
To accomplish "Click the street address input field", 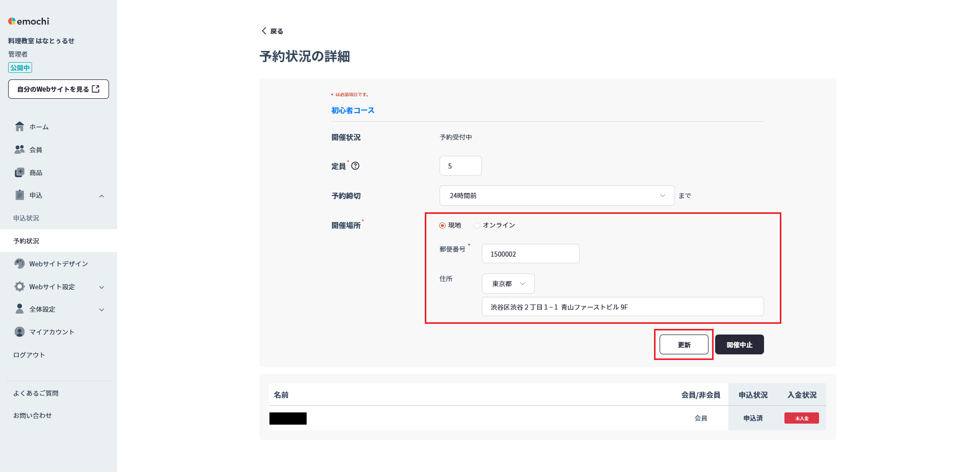I will (622, 307).
